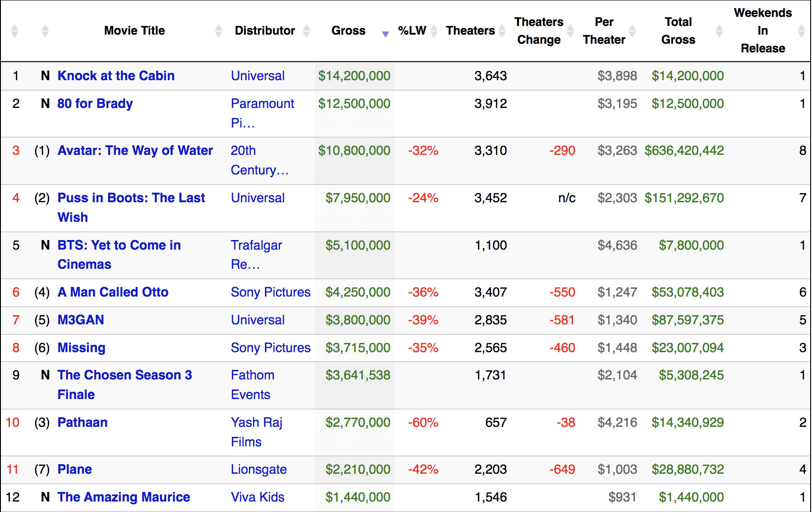812x512 pixels.
Task: Open The Chosen Season 3 Finale link
Action: click(125, 384)
